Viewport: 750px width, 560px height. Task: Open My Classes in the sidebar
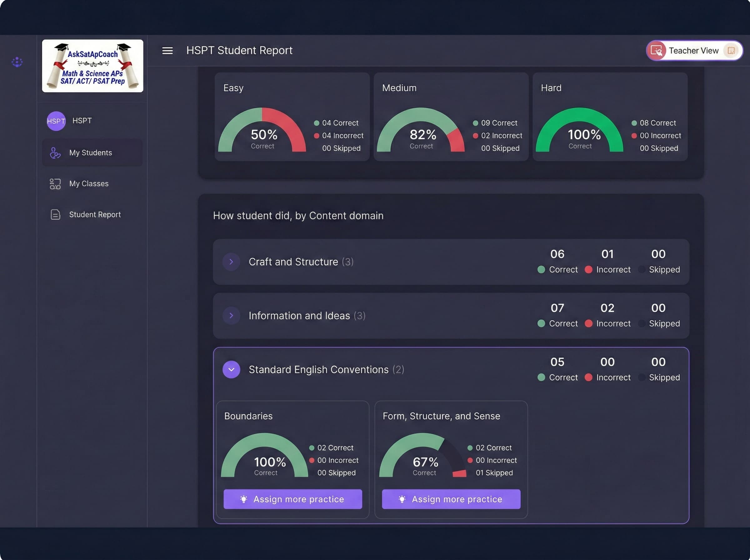pyautogui.click(x=89, y=184)
